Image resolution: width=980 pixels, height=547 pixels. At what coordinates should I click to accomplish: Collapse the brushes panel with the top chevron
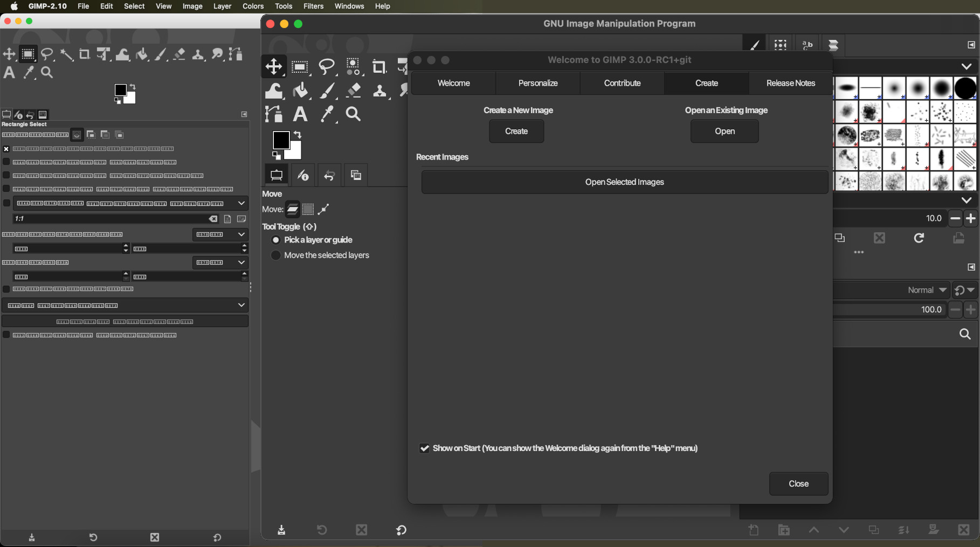[967, 66]
